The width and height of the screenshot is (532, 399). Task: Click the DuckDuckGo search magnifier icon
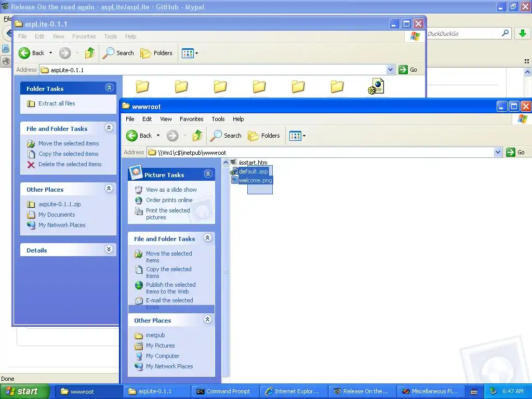pyautogui.click(x=505, y=33)
